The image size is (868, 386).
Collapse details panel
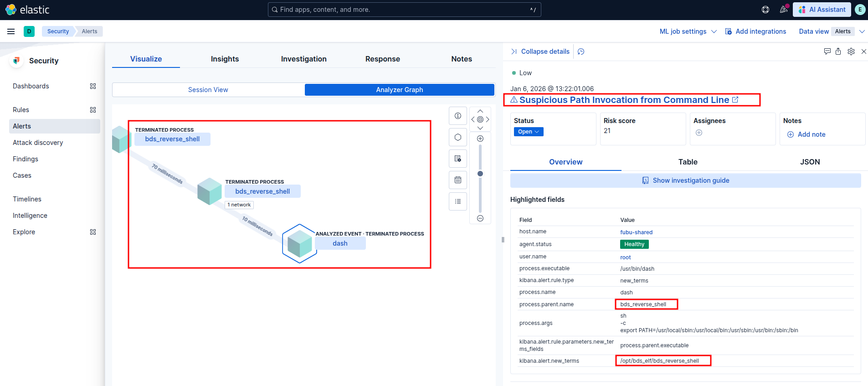pyautogui.click(x=540, y=51)
